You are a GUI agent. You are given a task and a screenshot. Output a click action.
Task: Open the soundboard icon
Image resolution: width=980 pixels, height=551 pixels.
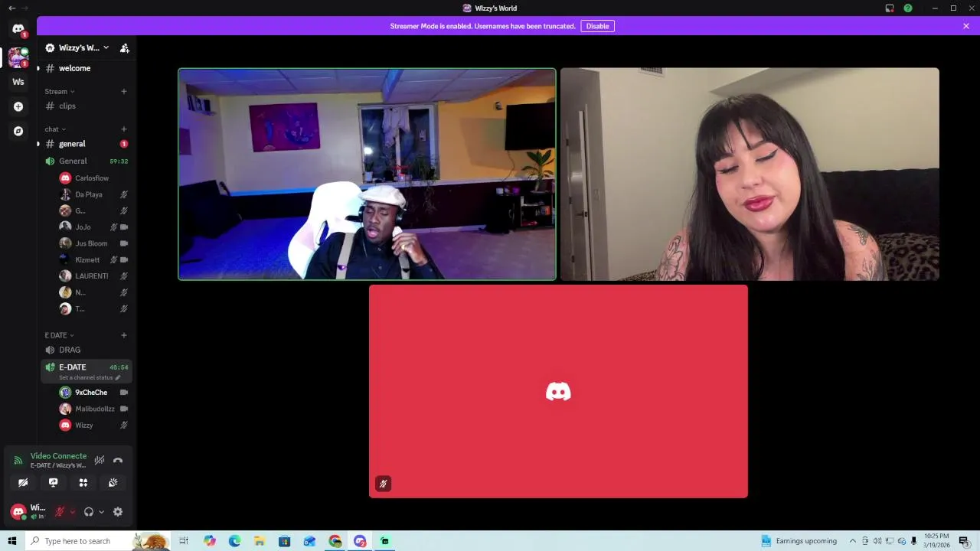click(113, 483)
